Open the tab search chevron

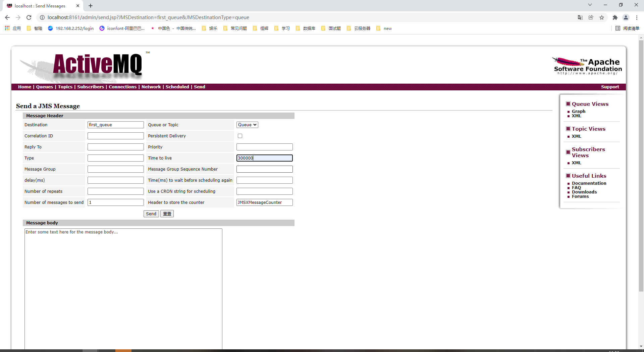[590, 5]
